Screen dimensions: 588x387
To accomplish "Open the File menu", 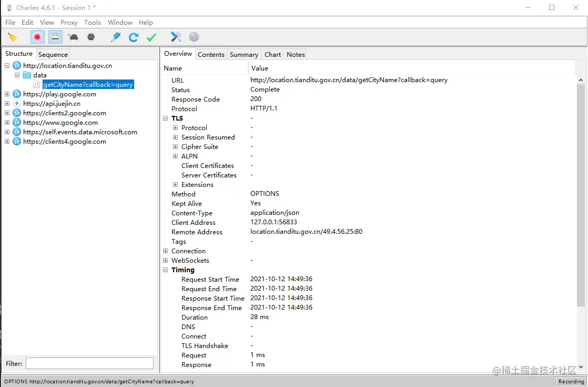I will click(x=10, y=23).
